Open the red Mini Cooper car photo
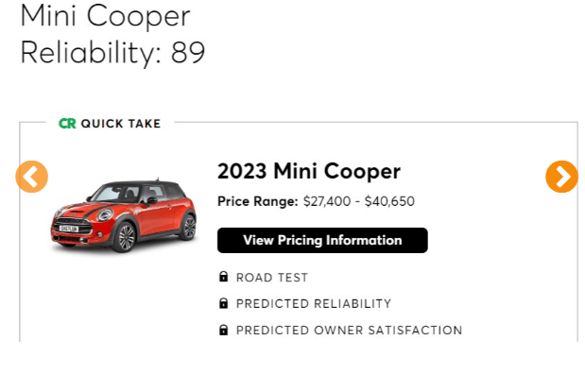Screen dimensions: 585x392 tap(123, 213)
